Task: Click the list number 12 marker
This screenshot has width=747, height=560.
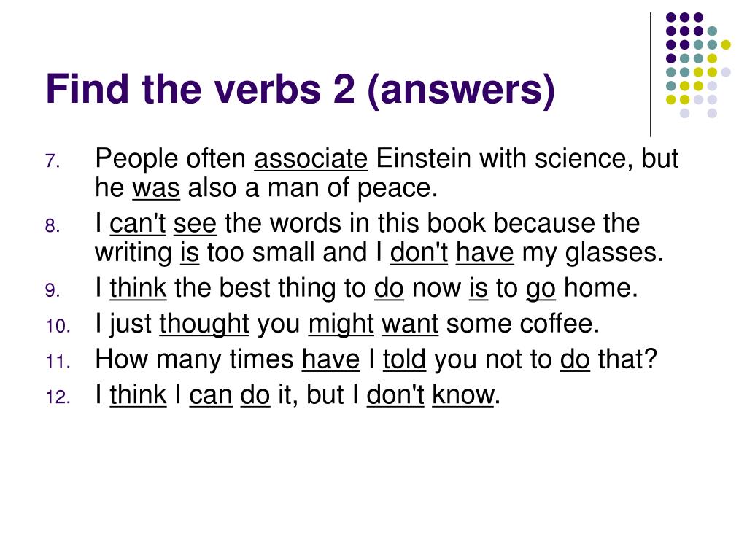Action: tap(58, 397)
